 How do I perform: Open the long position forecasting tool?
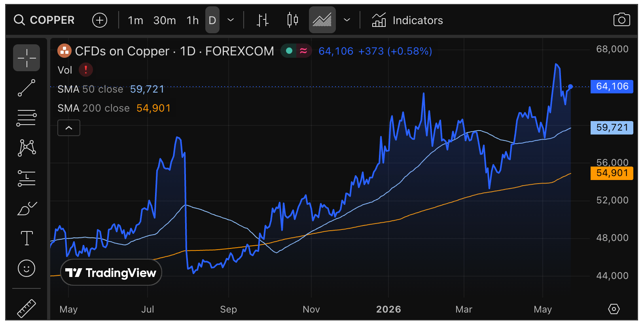pos(27,178)
